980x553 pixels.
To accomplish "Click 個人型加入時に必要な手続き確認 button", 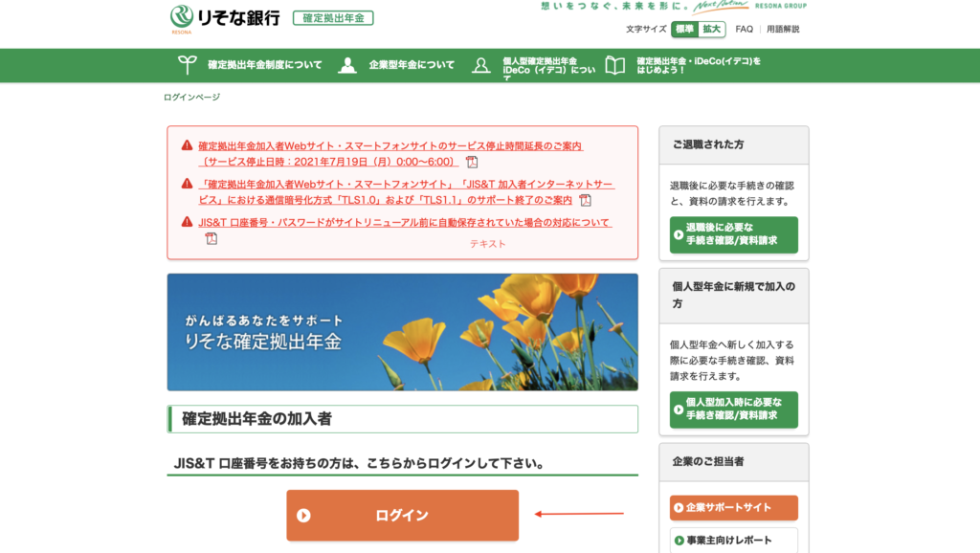I will (x=733, y=409).
